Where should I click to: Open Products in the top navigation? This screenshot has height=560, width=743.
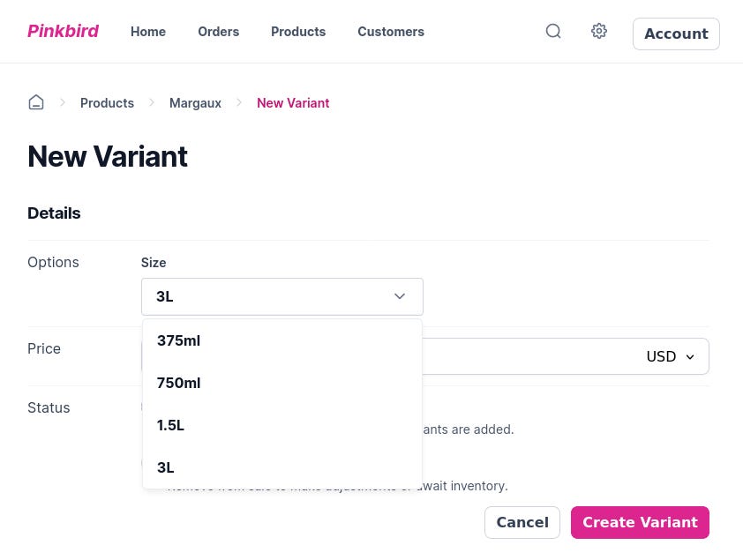pos(298,32)
